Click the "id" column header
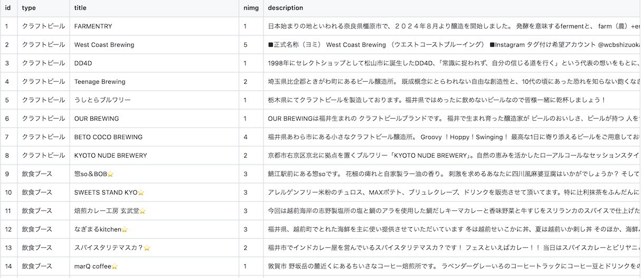Image resolution: width=644 pixels, height=278 pixels. click(8, 8)
